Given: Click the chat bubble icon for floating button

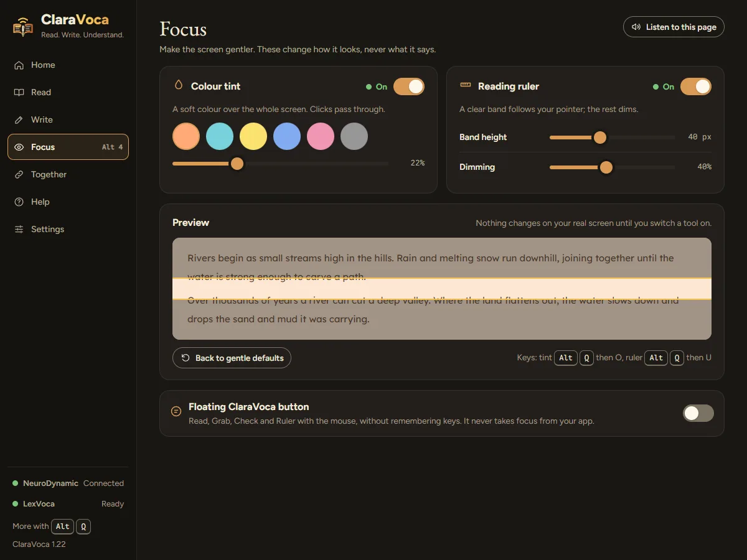Looking at the screenshot, I should 176,411.
